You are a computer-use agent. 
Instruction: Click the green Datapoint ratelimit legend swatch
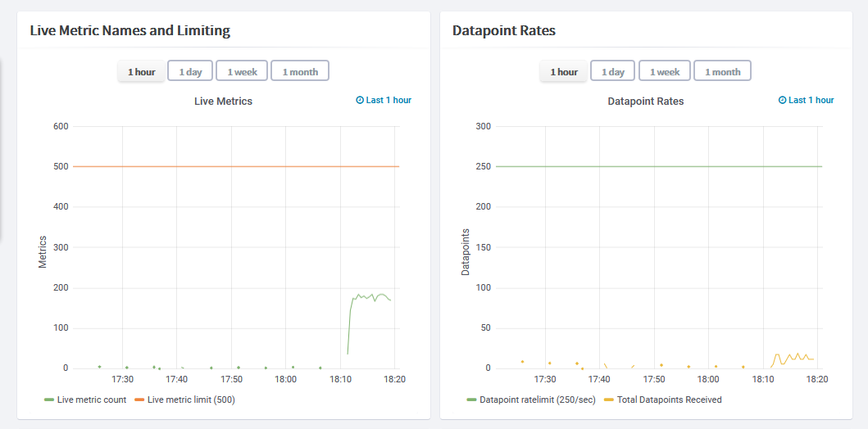(471, 400)
